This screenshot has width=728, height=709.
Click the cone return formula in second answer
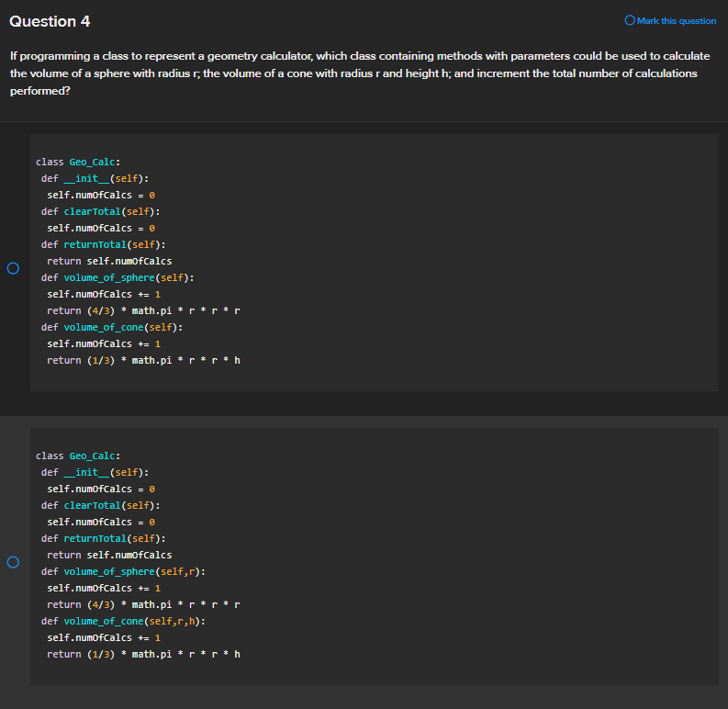(x=143, y=654)
